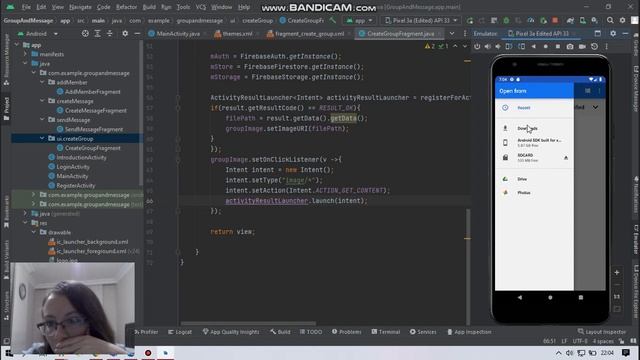Take an emulator screenshot with camera icon
640x360 pixels.
pos(570,47)
